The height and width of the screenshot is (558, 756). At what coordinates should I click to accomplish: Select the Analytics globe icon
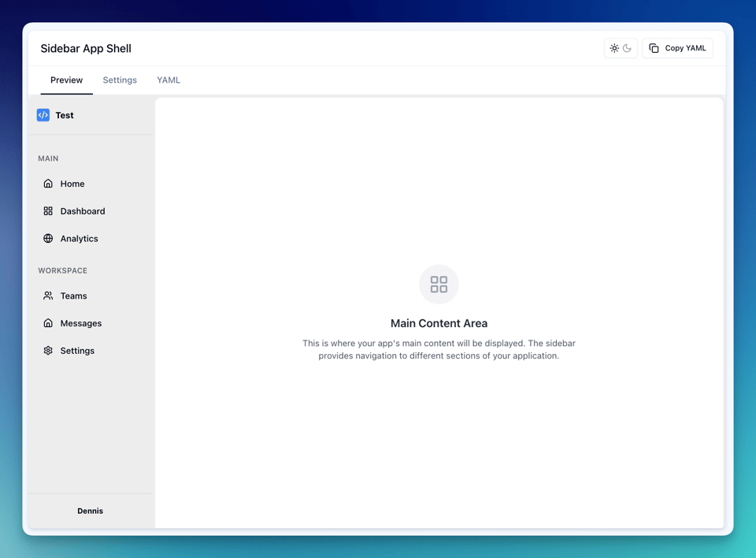tap(48, 239)
